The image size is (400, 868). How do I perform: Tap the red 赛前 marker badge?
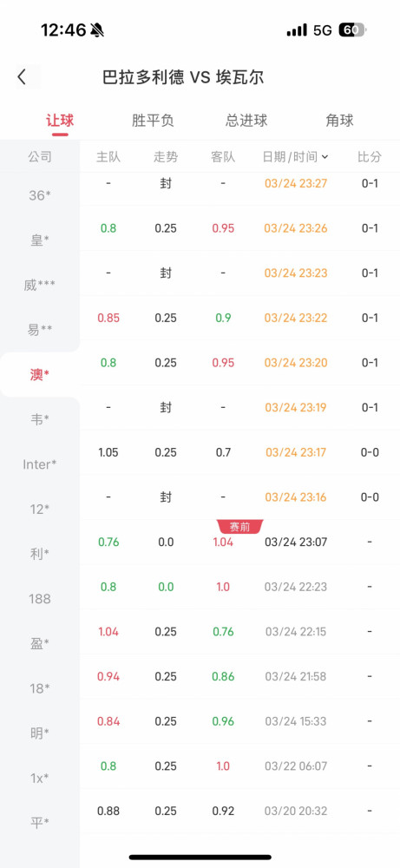pos(240,527)
